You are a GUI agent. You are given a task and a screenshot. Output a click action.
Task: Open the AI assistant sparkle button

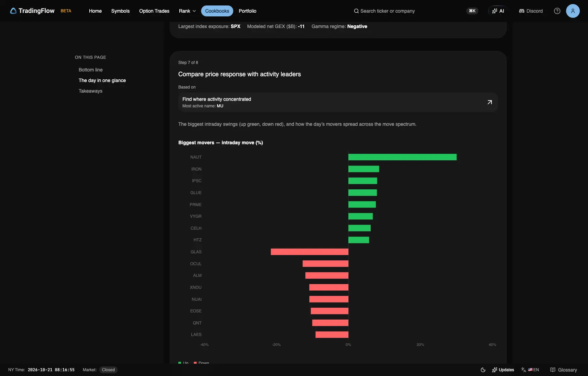(x=498, y=11)
